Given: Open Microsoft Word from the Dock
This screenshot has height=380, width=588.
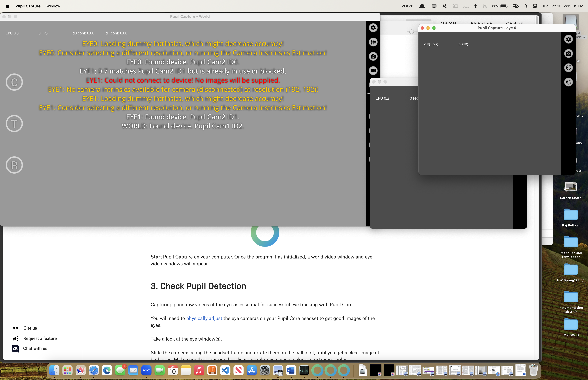Looking at the screenshot, I should click(291, 370).
